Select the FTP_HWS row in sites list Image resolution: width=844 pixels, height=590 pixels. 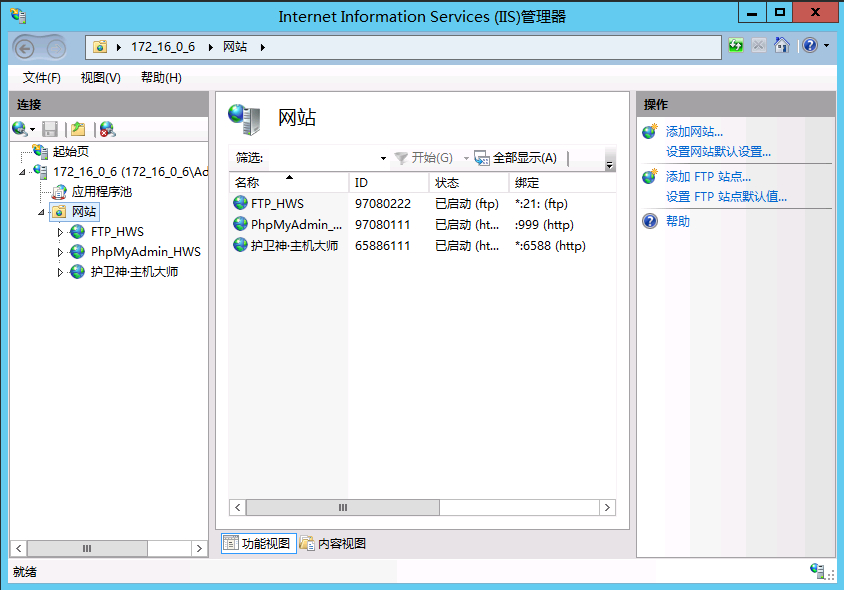click(x=423, y=203)
